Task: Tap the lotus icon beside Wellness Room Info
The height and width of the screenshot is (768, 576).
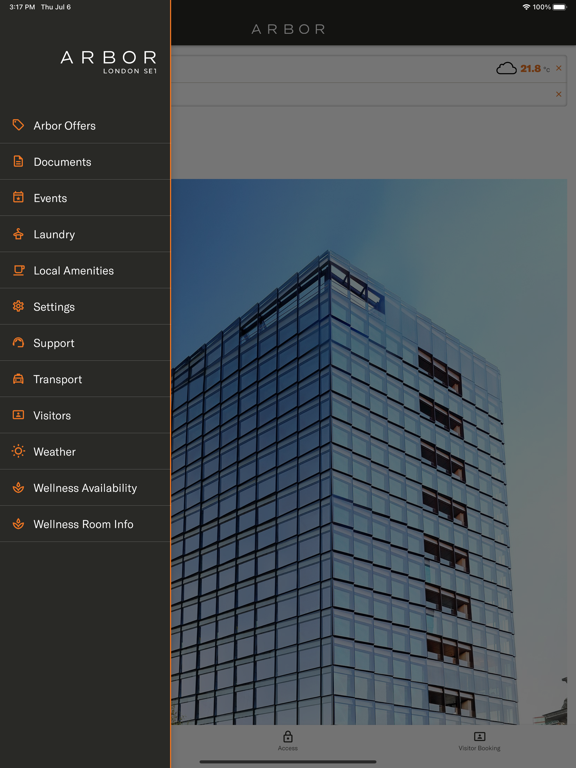Action: (18, 524)
